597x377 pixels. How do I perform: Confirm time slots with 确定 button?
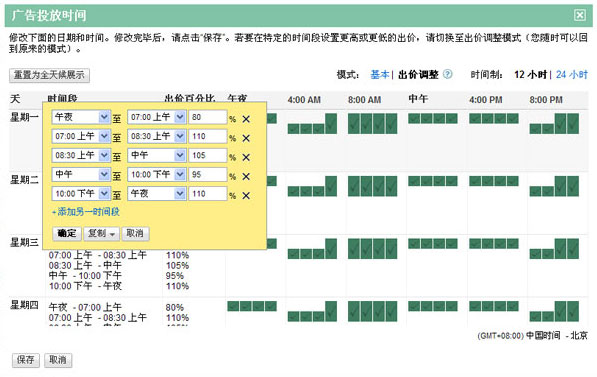coord(67,233)
